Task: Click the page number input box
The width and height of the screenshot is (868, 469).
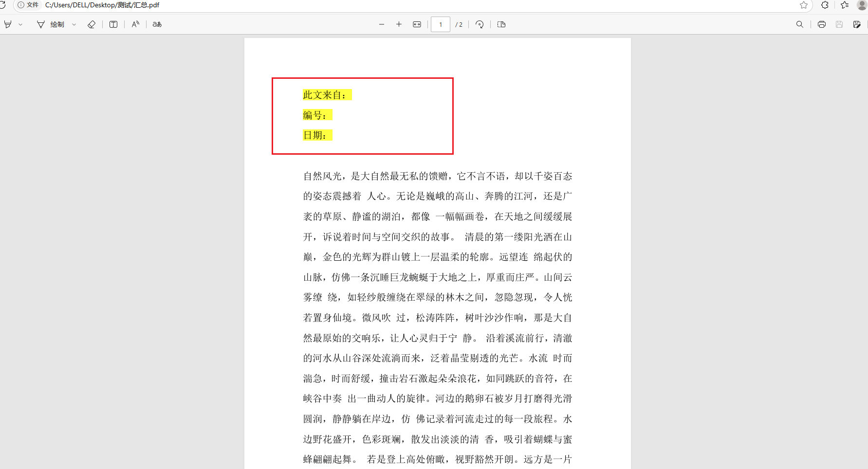Action: (440, 24)
